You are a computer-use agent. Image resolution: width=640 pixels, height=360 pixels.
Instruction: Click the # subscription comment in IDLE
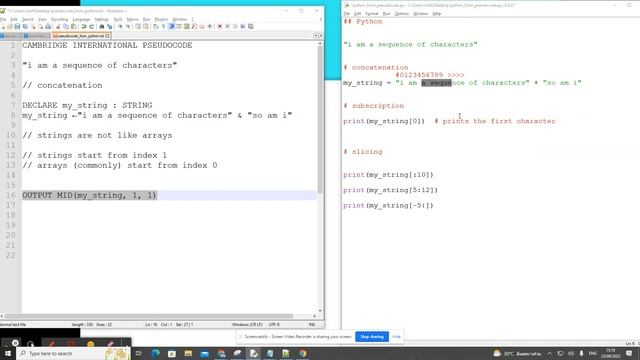coord(373,106)
